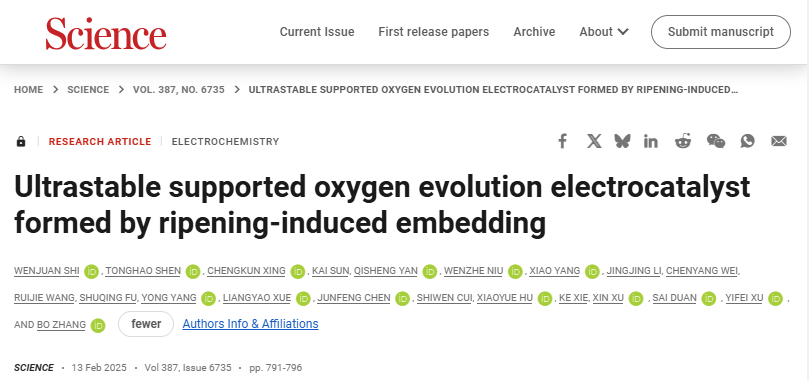Open Wenjuan Shi's ORCID iD icon

92,272
